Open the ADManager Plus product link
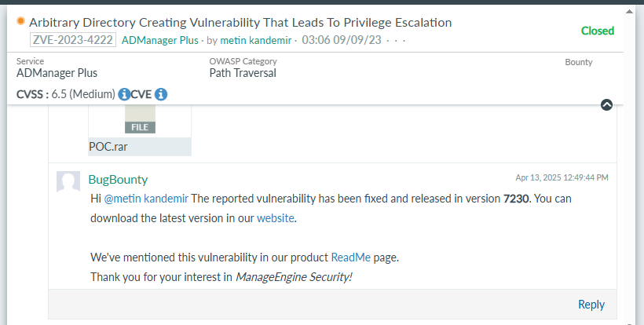 (x=159, y=39)
